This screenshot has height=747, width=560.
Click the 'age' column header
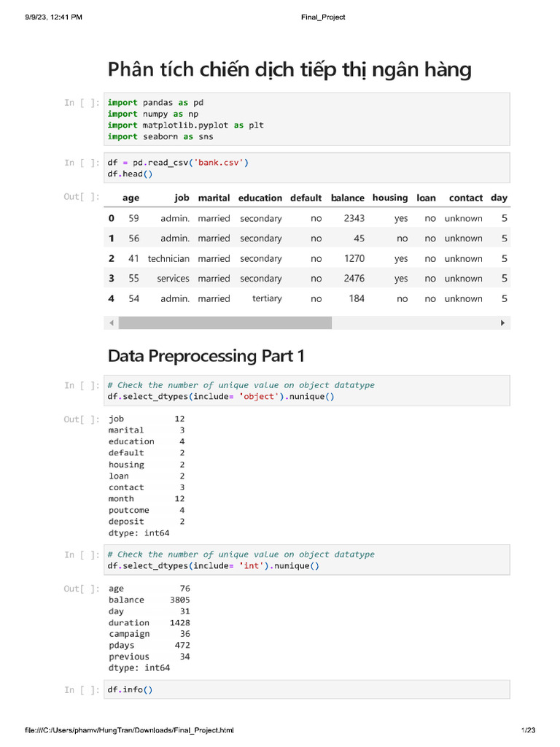coord(131,198)
